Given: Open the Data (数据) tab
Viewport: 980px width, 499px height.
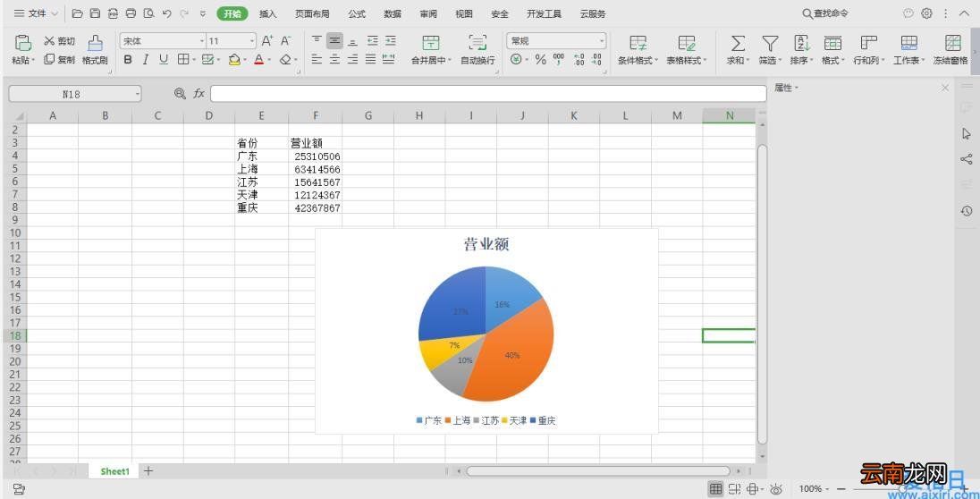Looking at the screenshot, I should [x=393, y=13].
